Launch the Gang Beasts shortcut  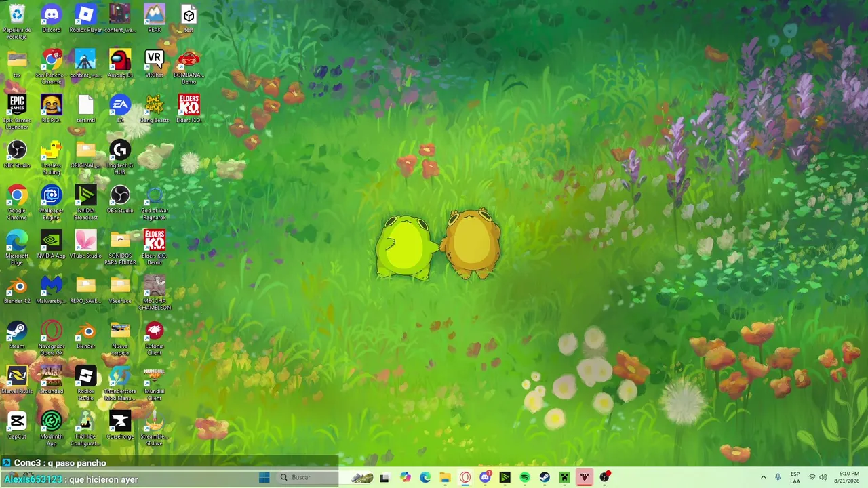click(x=155, y=109)
